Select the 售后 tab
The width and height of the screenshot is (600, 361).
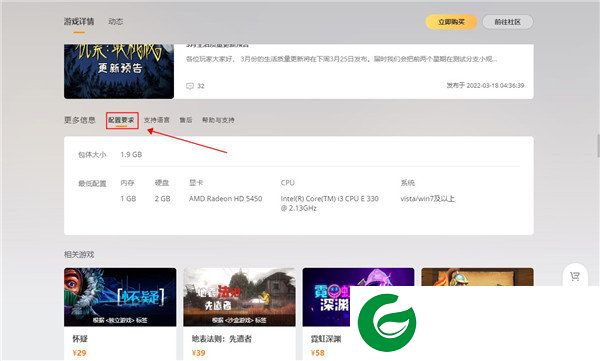point(186,120)
